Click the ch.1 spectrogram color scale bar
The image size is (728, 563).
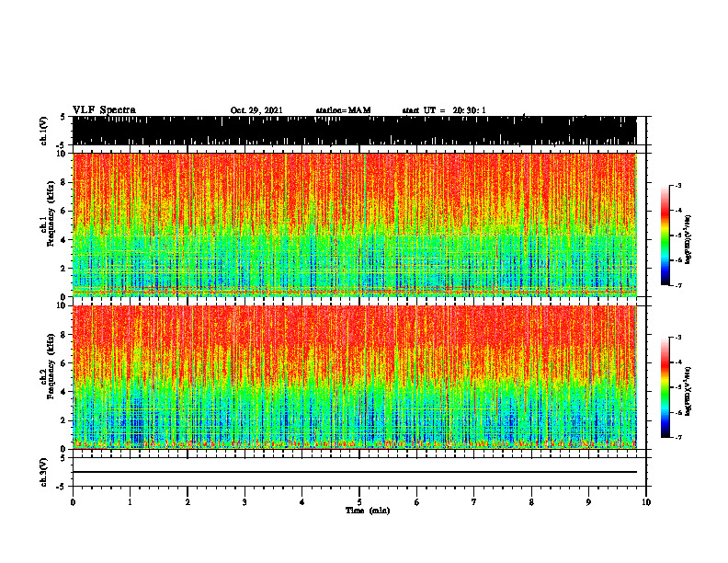665,236
